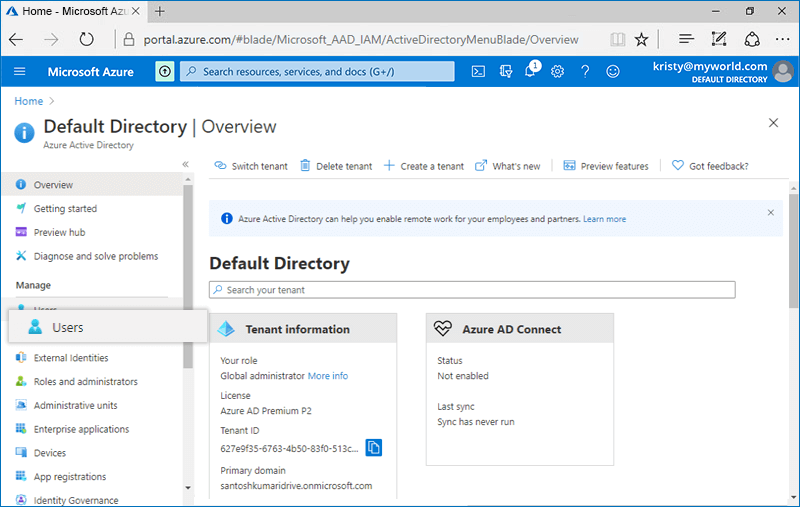Viewport: 800px width, 507px height.
Task: Open the Cloud Shell icon in the header
Action: [479, 72]
